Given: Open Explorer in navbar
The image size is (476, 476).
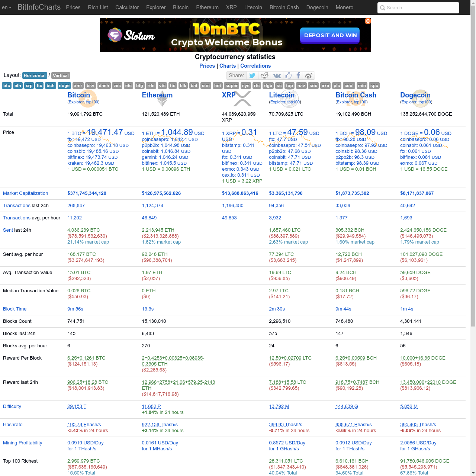Looking at the screenshot, I should click(156, 7).
